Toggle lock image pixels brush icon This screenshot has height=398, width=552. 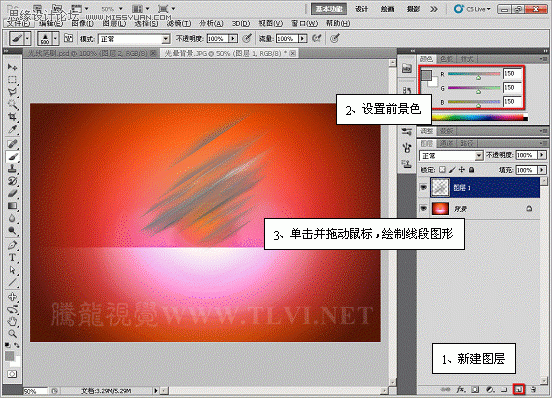coord(452,170)
